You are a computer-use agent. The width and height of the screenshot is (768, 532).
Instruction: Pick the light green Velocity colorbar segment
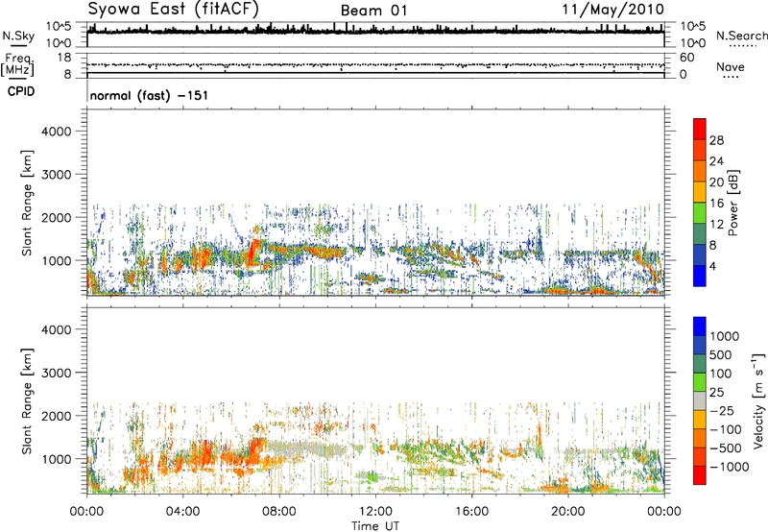(700, 383)
